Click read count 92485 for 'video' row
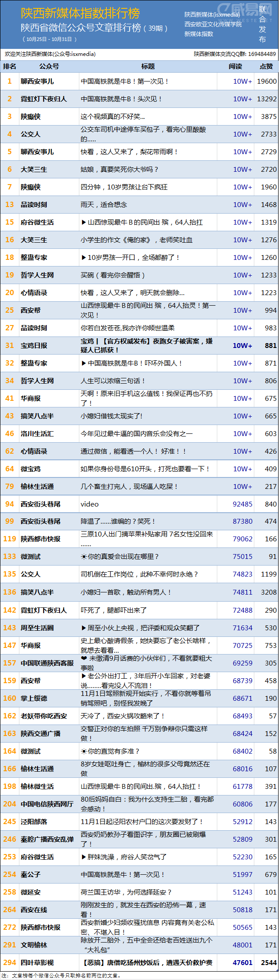Viewport: 279px width, 980px height. (242, 504)
